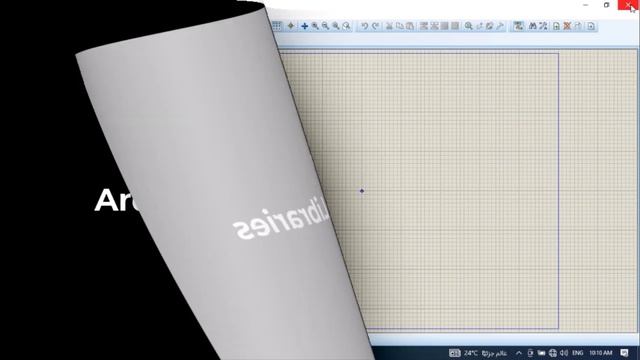Add a new sheet to design
The width and height of the screenshot is (640, 360).
click(x=556, y=26)
